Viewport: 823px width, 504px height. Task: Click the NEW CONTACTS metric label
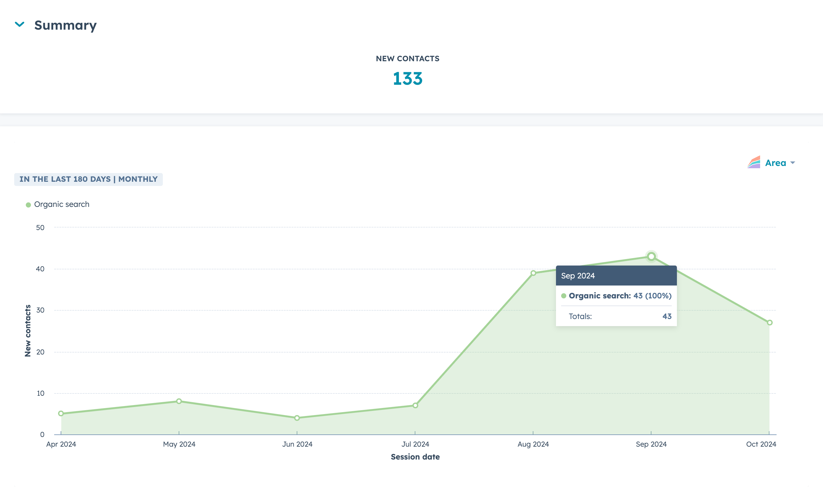[x=408, y=59]
